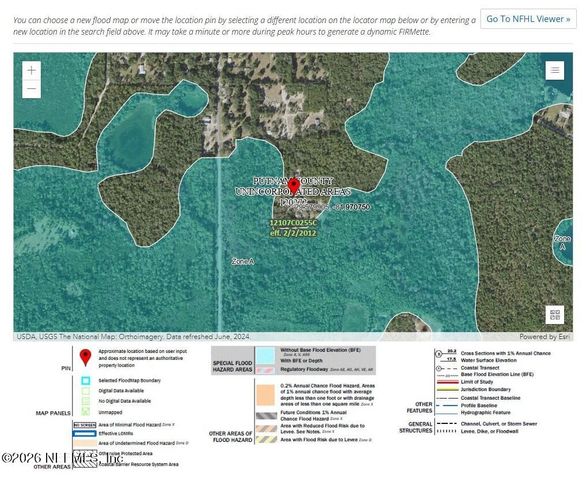Click the Cross Sections legend symbol
The width and height of the screenshot is (587, 480).
pyautogui.click(x=446, y=353)
